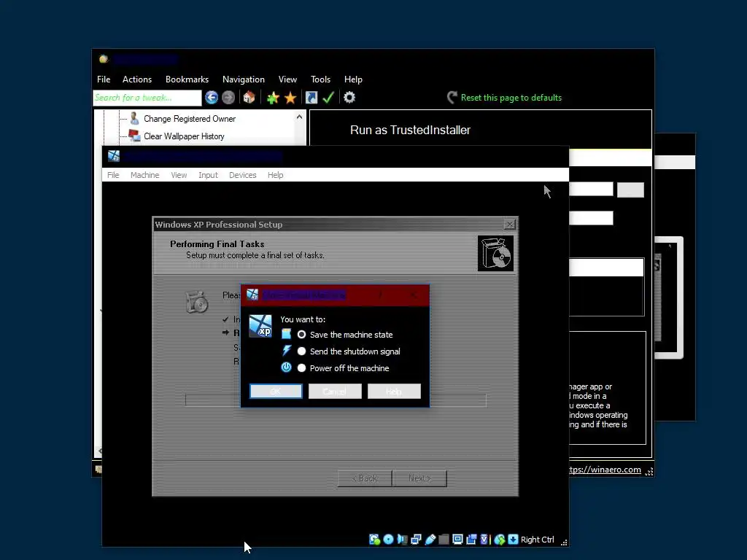Viewport: 747px width, 560px height.
Task: Click the shared folders status icon
Action: point(444,539)
